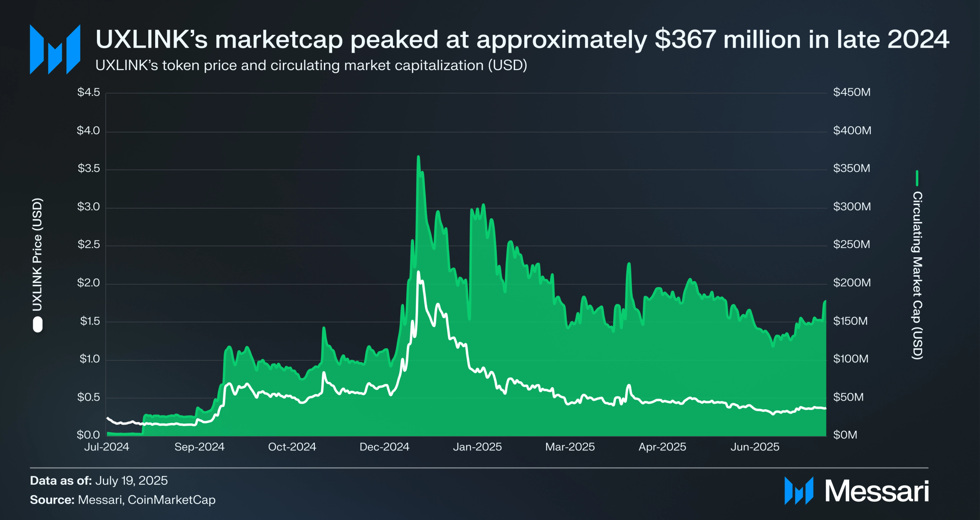Select the Dec-2024 x-axis label
This screenshot has width=980, height=520.
pyautogui.click(x=384, y=447)
